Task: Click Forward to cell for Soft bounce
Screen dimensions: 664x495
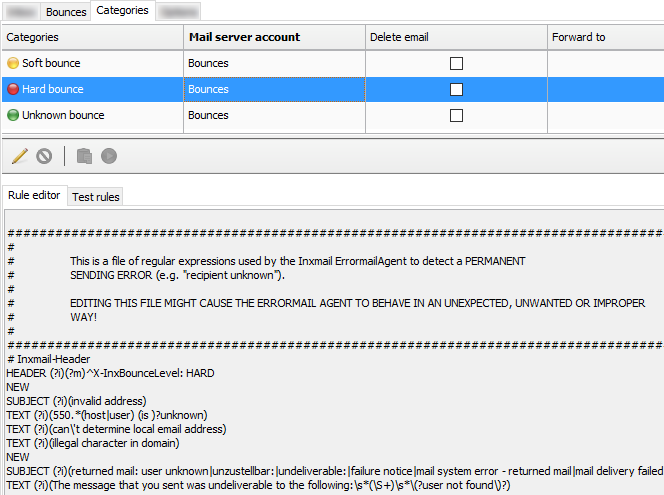Action: click(x=605, y=63)
